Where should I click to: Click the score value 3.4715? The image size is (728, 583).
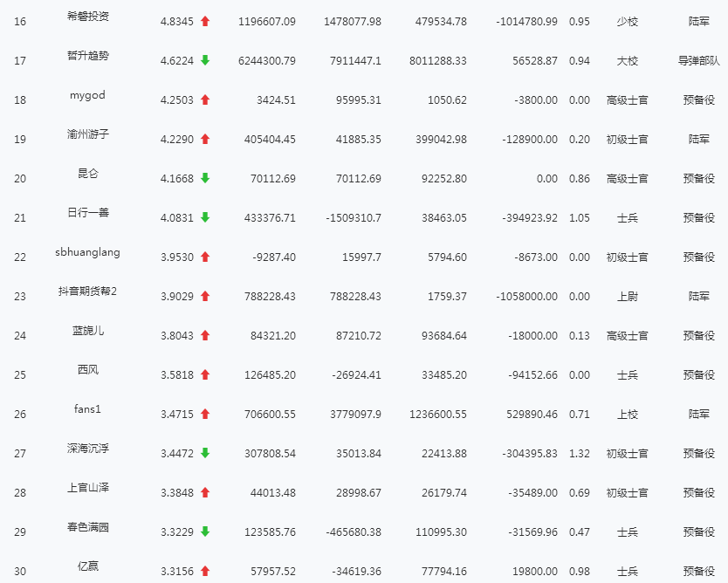coord(177,414)
